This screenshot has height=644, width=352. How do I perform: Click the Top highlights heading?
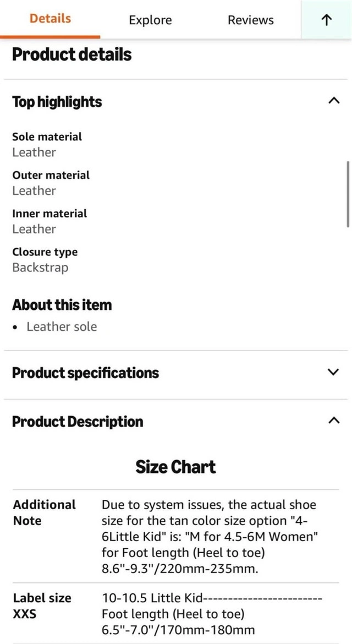(x=57, y=102)
